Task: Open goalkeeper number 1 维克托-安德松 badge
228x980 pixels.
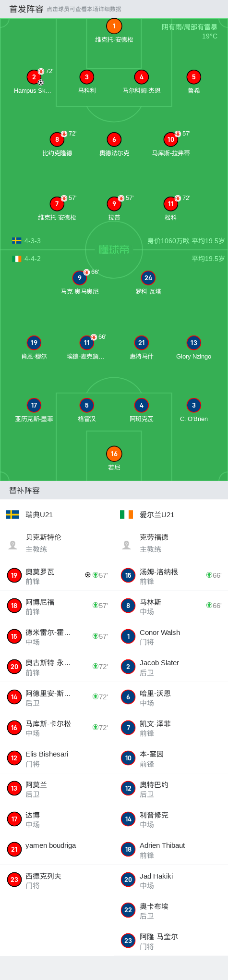Action: pos(114,26)
